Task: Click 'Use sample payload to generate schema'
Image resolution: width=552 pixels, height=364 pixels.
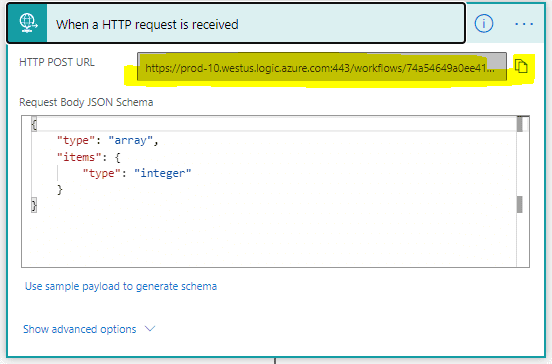Action: tap(121, 286)
